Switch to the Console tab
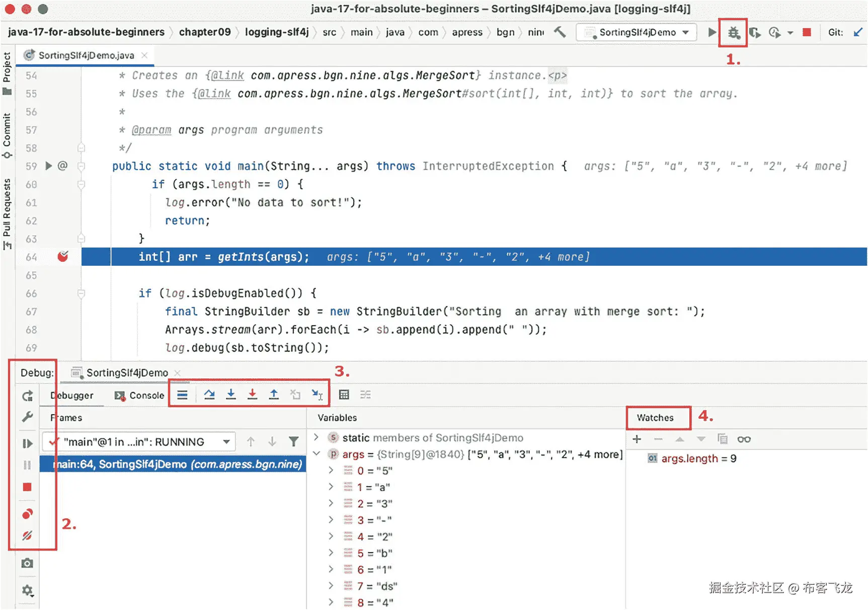The height and width of the screenshot is (610, 868). tap(139, 396)
